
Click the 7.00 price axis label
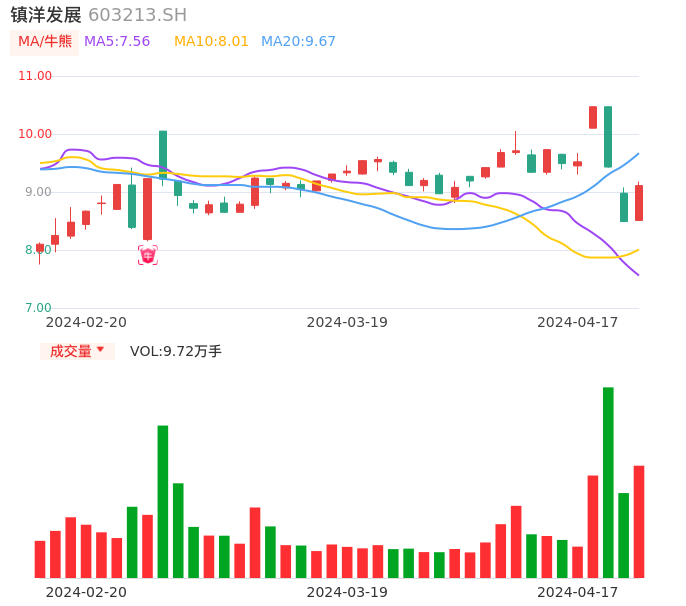[x=38, y=308]
